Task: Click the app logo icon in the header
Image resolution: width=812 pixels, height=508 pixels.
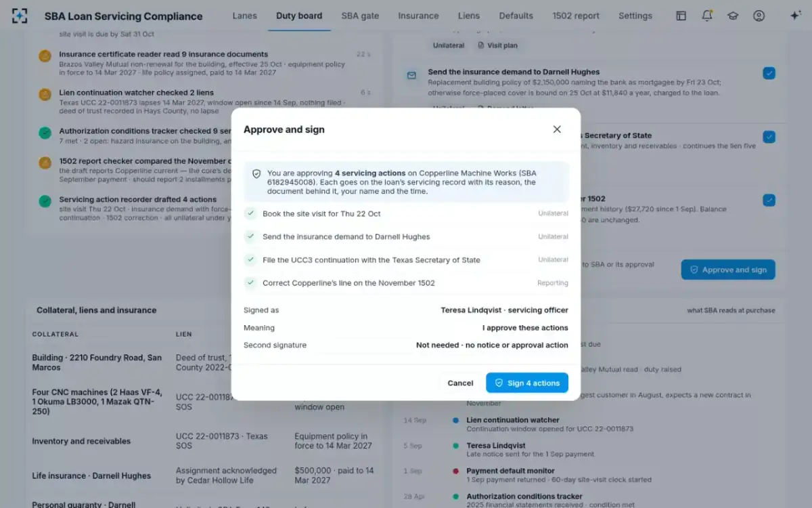Action: click(20, 16)
